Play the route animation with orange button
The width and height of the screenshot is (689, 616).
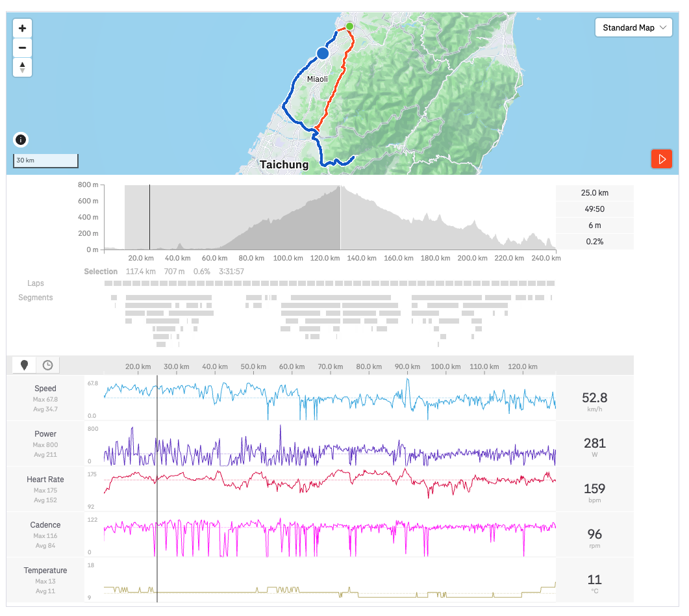pyautogui.click(x=662, y=159)
